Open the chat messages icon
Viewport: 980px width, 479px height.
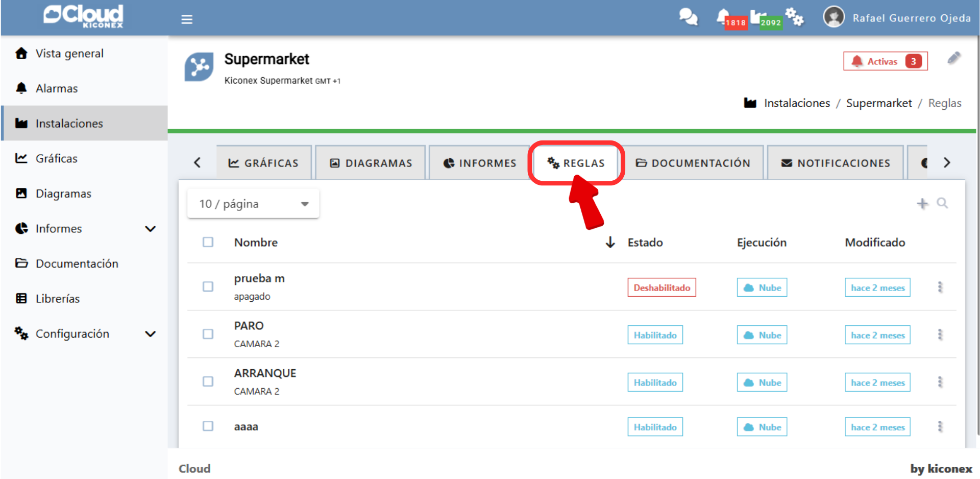point(688,17)
